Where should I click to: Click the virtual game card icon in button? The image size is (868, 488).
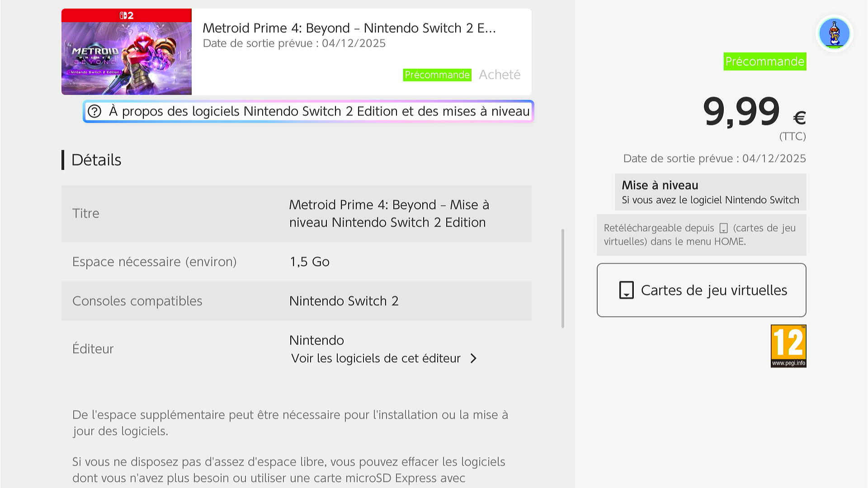pyautogui.click(x=626, y=290)
